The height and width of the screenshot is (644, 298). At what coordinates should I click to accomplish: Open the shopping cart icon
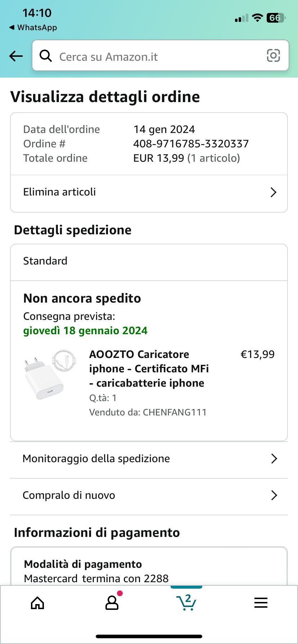pos(186,602)
